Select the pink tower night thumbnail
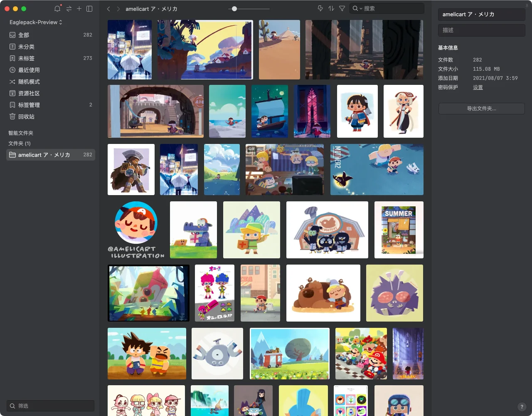This screenshot has height=416, width=532. [x=312, y=111]
